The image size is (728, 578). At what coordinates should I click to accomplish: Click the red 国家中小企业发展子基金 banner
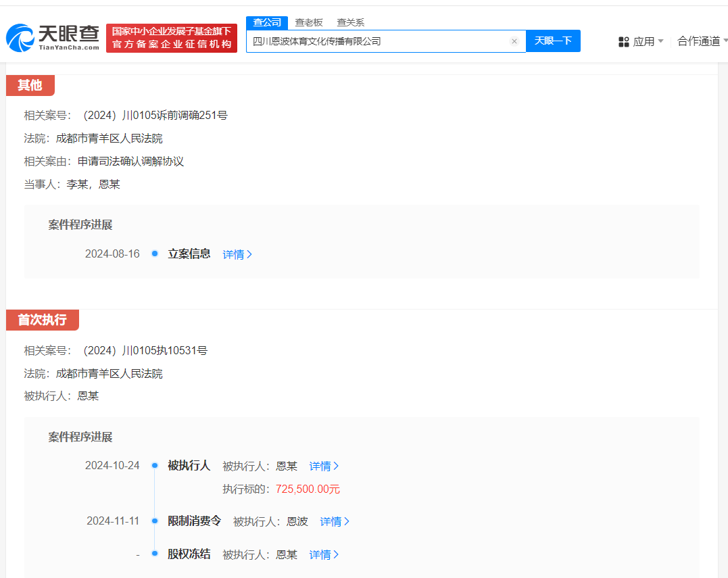click(172, 38)
